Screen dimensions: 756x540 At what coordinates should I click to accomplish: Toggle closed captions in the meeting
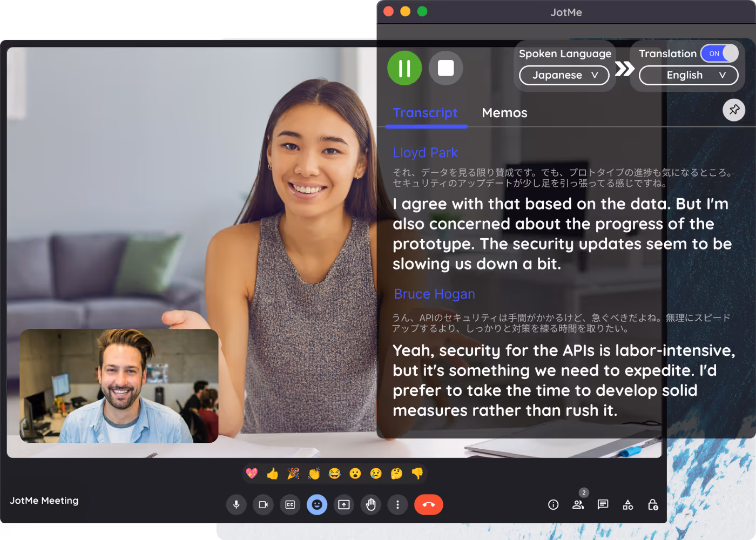(x=290, y=504)
